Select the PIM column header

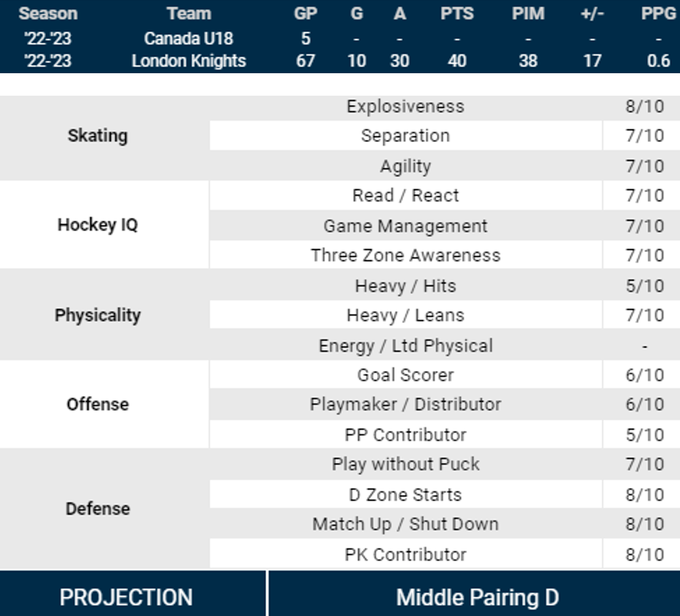coord(528,14)
